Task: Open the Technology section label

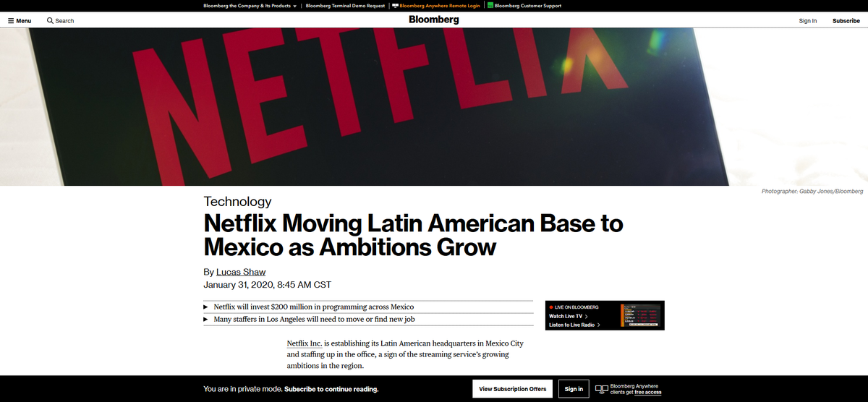Action: pos(238,202)
